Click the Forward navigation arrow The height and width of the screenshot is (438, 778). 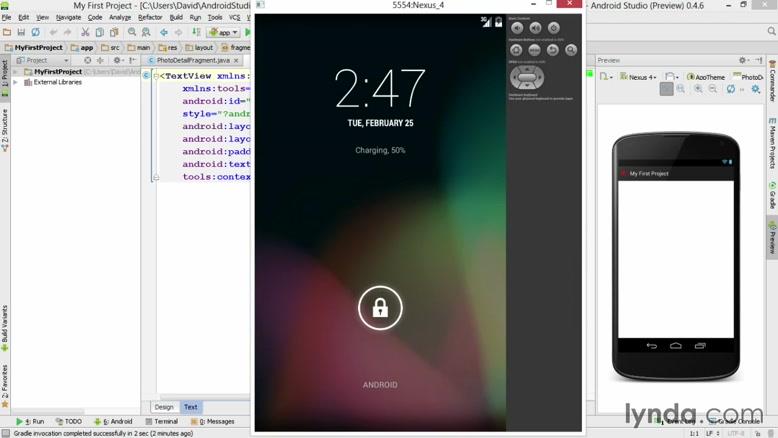point(178,32)
